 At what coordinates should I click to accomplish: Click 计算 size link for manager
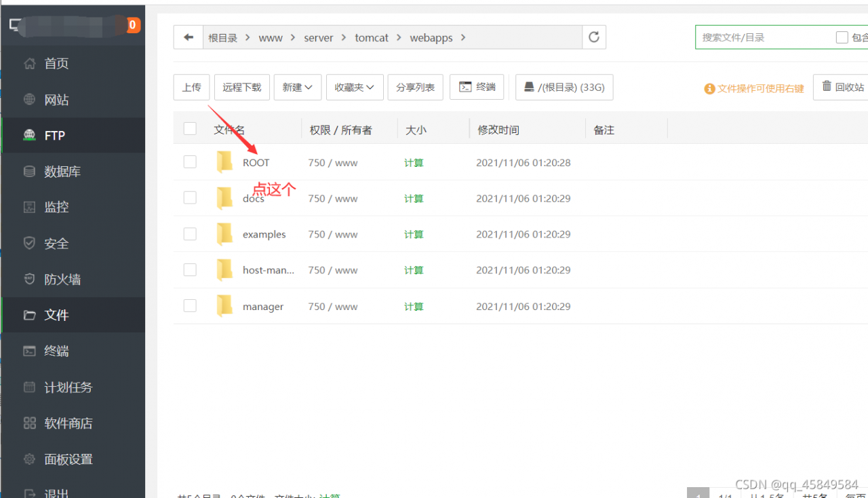(x=414, y=307)
